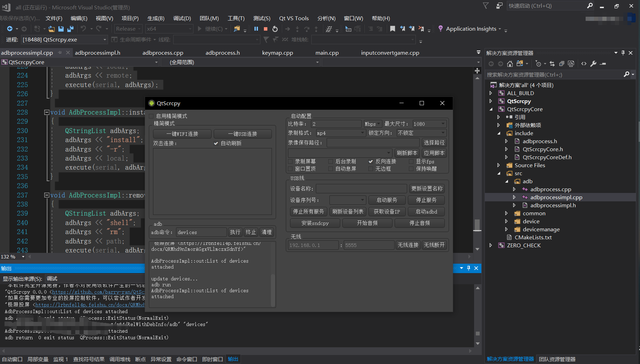Image resolution: width=640 pixels, height=364 pixels.
Task: Switch to the keymap.cpp editor tab
Action: tap(277, 53)
